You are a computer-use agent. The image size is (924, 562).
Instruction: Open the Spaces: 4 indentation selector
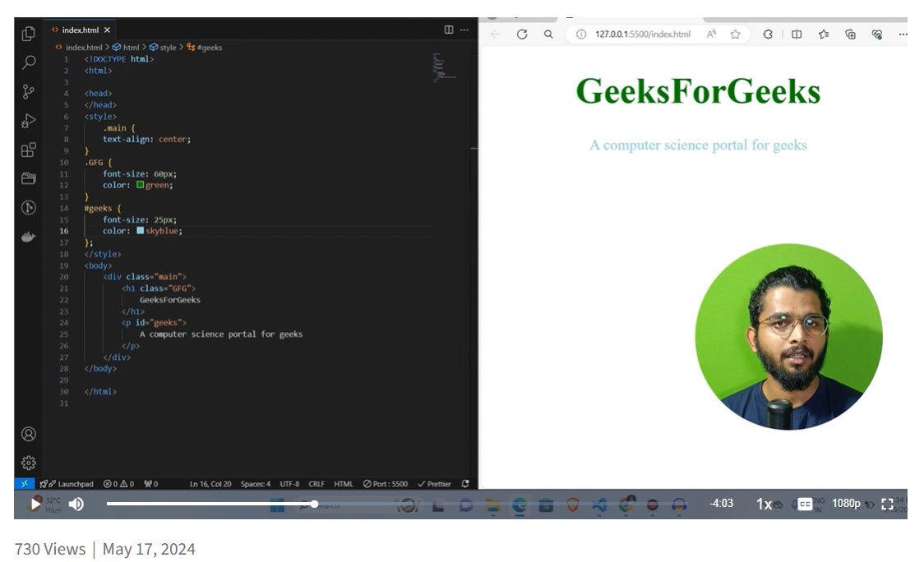coord(255,484)
